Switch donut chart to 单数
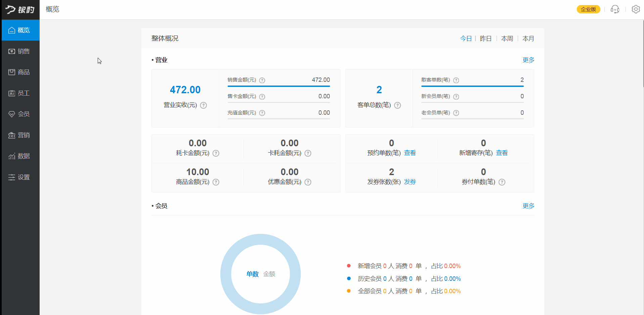Viewport: 644px width, 315px height. (x=252, y=274)
